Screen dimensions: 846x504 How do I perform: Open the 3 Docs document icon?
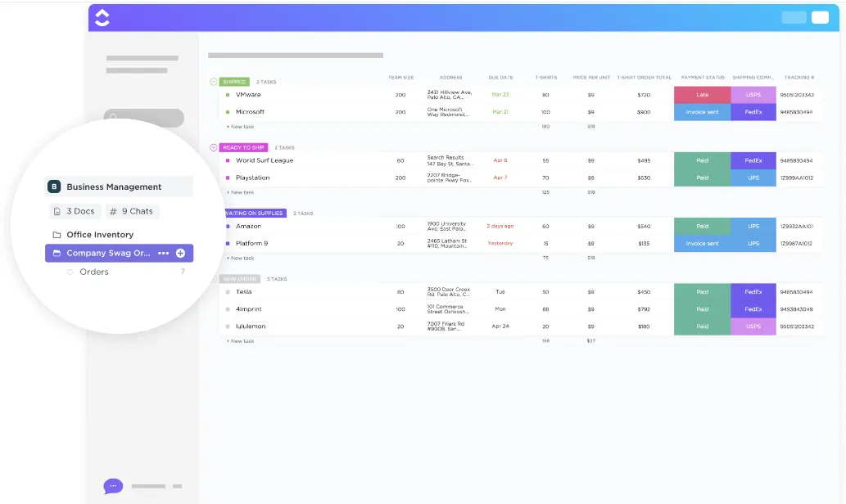pyautogui.click(x=57, y=211)
